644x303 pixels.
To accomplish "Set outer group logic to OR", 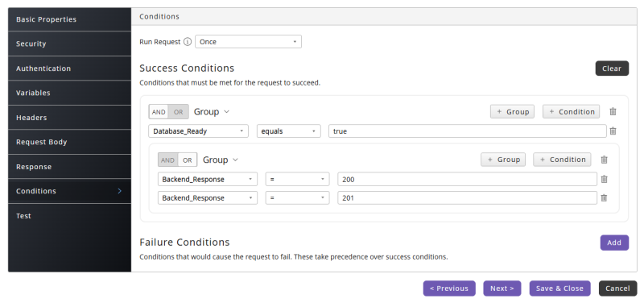I will (178, 112).
